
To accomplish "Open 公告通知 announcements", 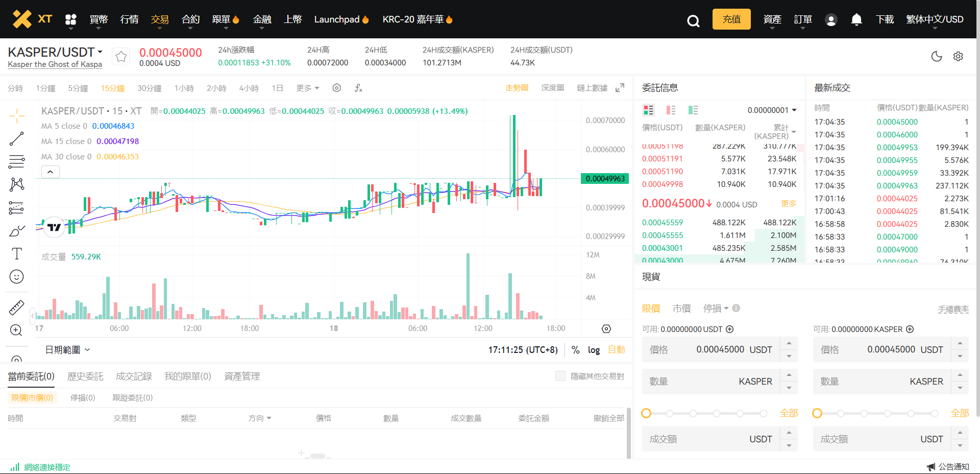I will (x=948, y=466).
